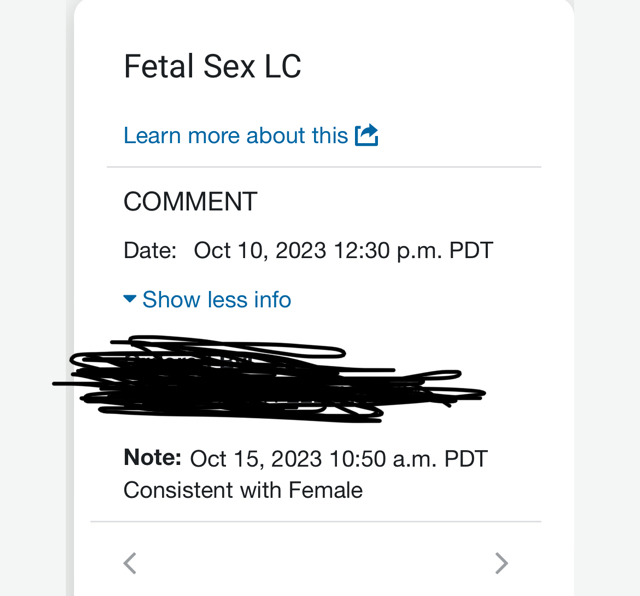Click the COMMENT heading
Screen dimensions: 640x596
tap(190, 201)
